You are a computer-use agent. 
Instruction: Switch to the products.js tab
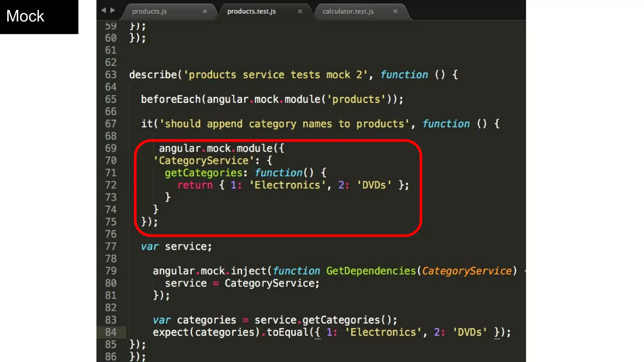(149, 11)
